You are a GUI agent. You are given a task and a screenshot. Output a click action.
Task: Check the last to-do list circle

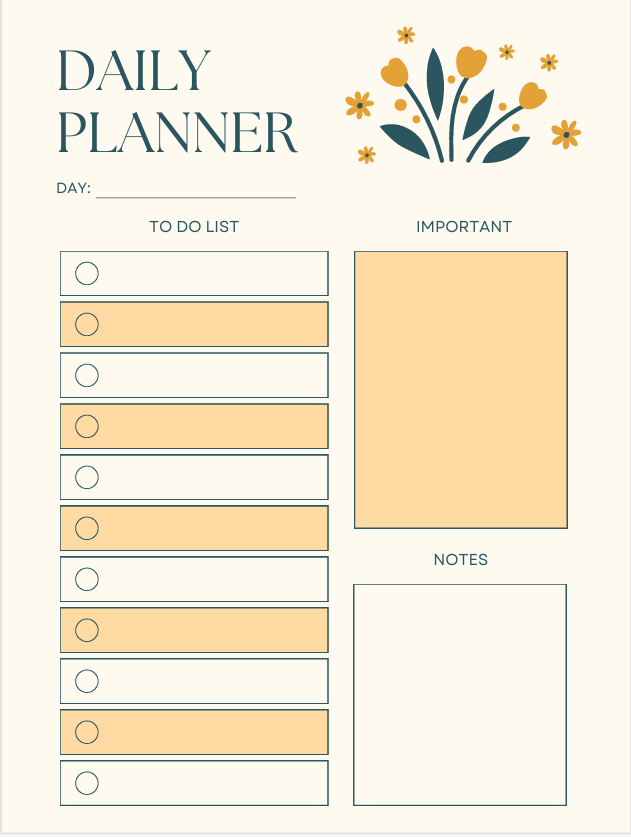tap(87, 783)
